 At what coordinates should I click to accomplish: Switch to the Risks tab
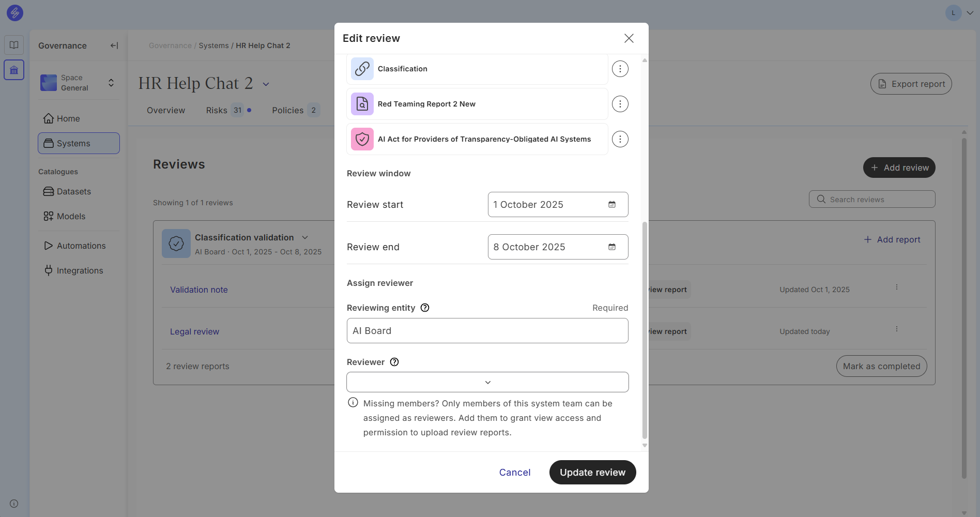click(217, 110)
